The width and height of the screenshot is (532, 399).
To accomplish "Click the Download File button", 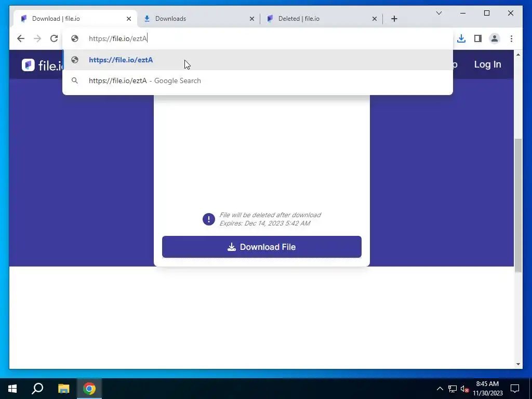I will click(x=262, y=247).
